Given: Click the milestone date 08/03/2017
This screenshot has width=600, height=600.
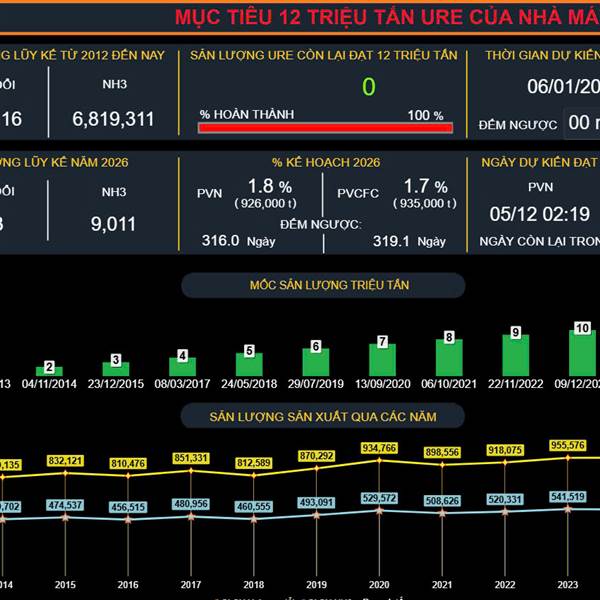Looking at the screenshot, I should [x=183, y=384].
